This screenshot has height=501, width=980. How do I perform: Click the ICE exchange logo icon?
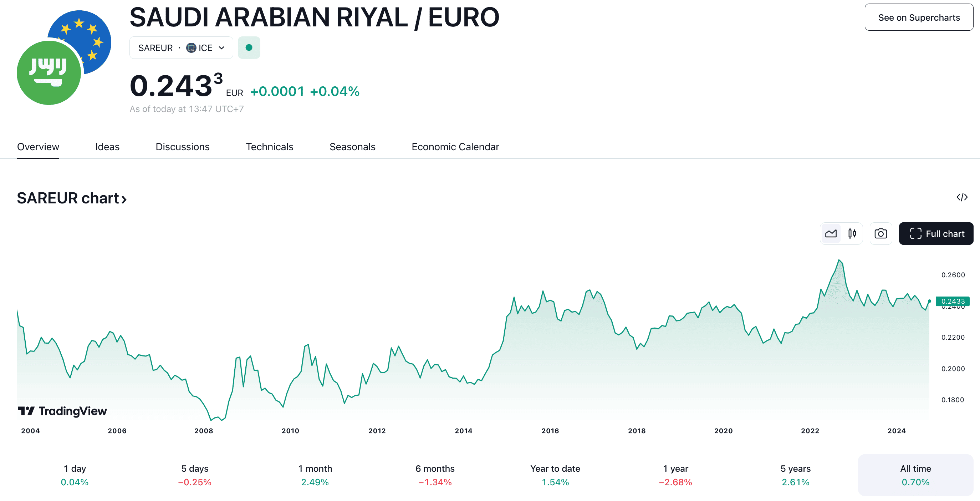[191, 48]
